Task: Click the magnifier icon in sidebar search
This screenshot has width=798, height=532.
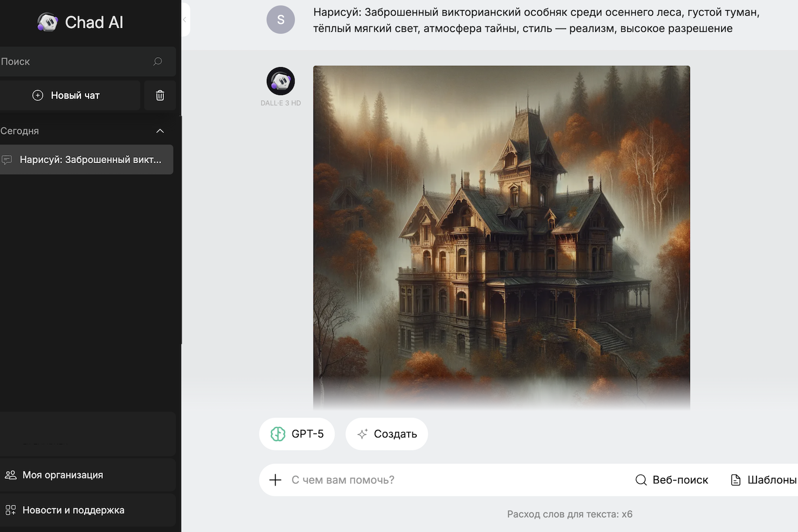Action: (x=157, y=62)
